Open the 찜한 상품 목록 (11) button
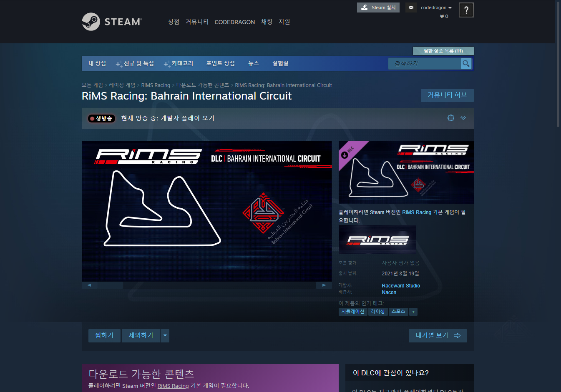Viewport: 561px width, 392px height. tap(443, 51)
